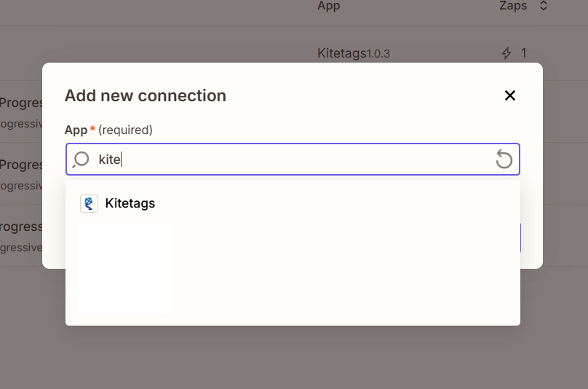Close the Add new connection dialog
The image size is (588, 389).
[x=510, y=95]
